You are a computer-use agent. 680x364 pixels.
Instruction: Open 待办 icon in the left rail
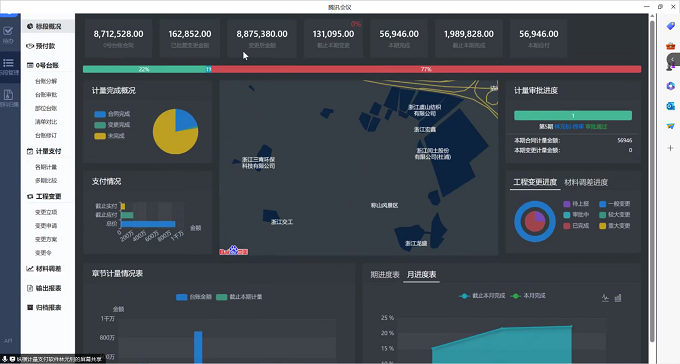pos(8,35)
